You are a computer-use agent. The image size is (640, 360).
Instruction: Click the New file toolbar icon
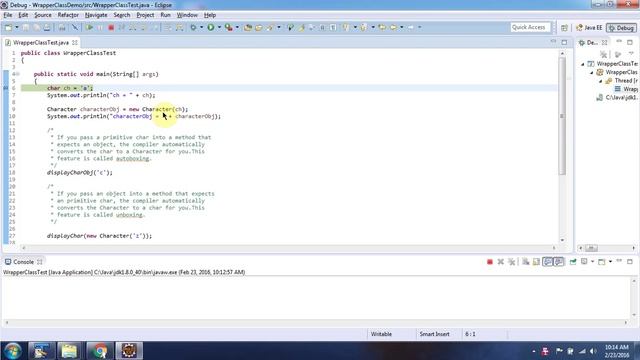(x=8, y=28)
